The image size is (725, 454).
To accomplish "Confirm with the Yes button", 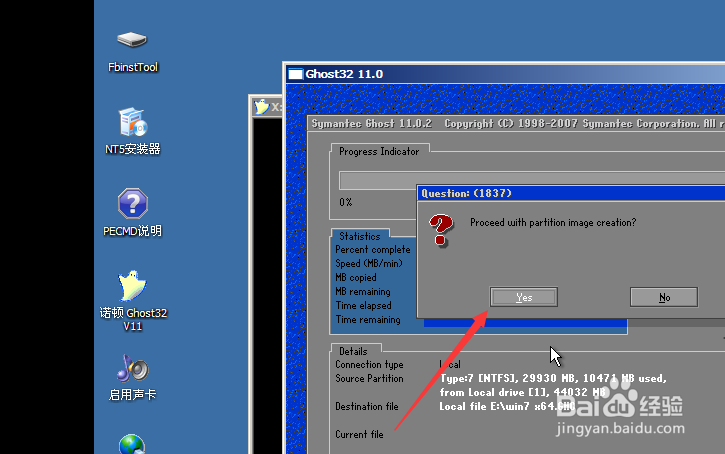I will coord(524,297).
